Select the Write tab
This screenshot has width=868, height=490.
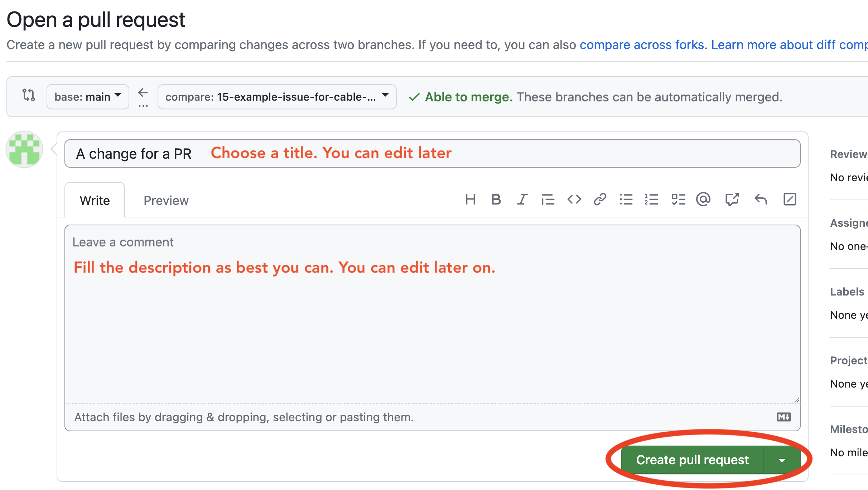click(95, 201)
